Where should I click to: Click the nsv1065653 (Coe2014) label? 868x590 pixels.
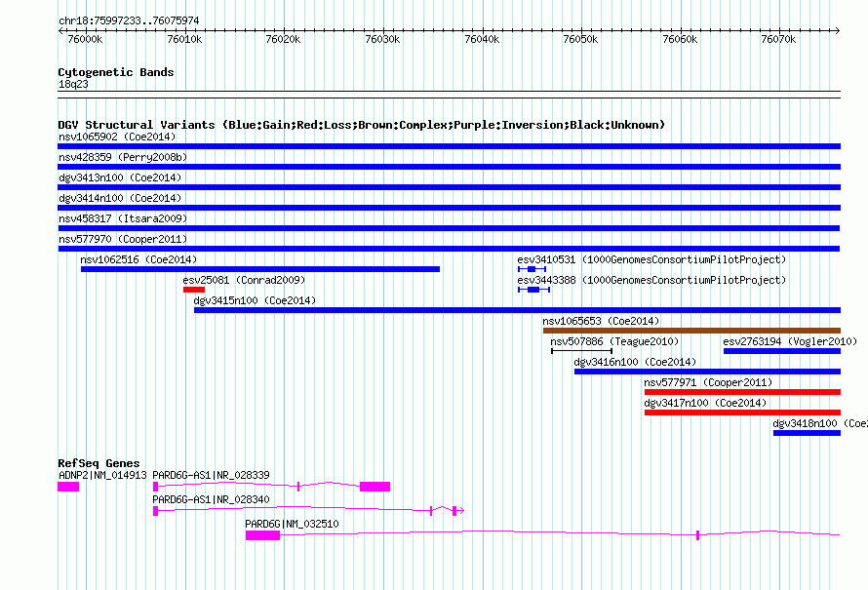(x=601, y=321)
